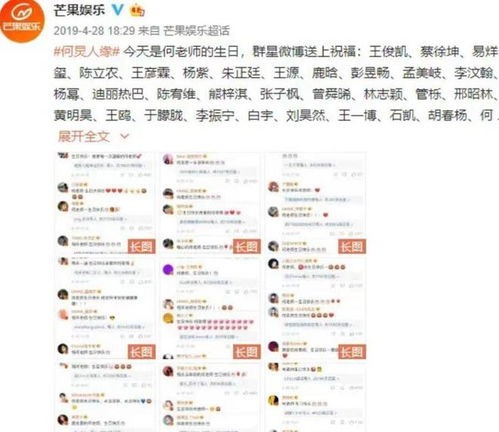Open the center thumbnail with purple avatar
The image size is (499, 432).
tap(210, 308)
